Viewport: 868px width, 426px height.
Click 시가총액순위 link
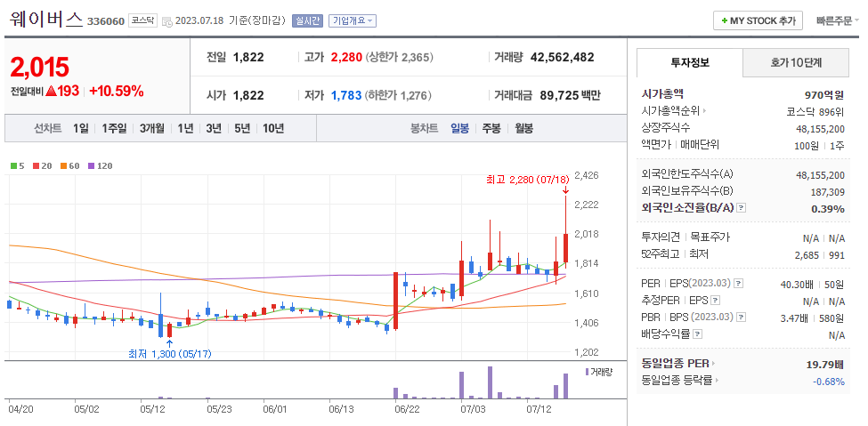(670, 111)
